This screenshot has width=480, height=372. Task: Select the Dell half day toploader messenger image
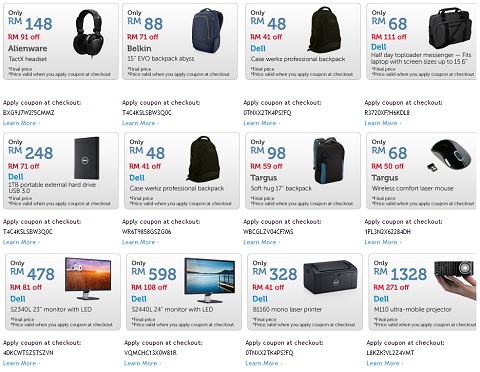coord(450,28)
